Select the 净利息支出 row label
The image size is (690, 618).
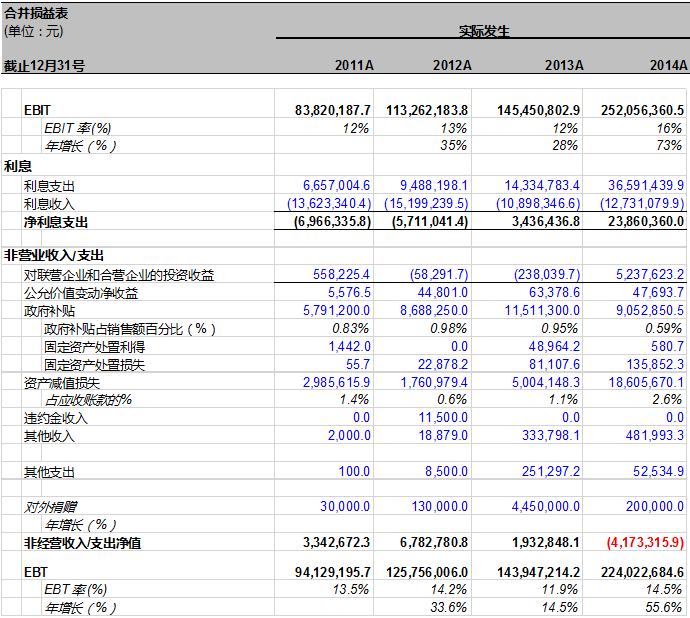[x=56, y=222]
